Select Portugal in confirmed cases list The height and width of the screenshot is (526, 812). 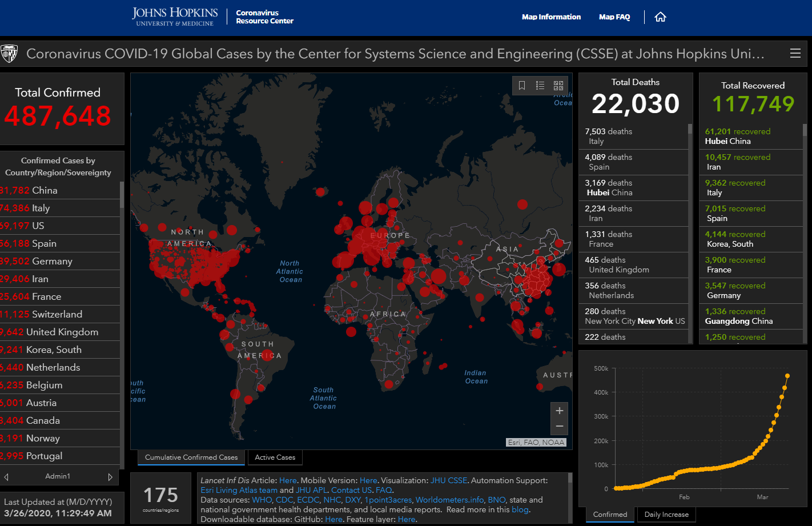click(x=60, y=456)
